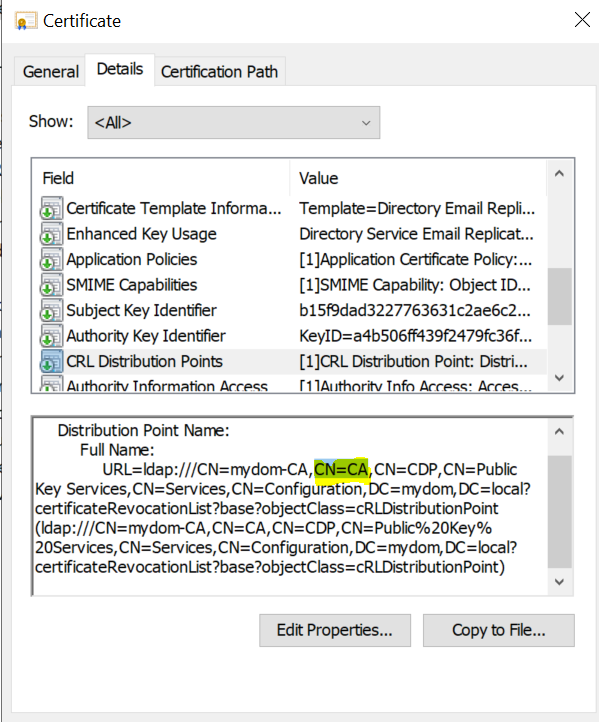Click the CRL Distribution Points field icon
The height and width of the screenshot is (722, 599).
click(51, 361)
